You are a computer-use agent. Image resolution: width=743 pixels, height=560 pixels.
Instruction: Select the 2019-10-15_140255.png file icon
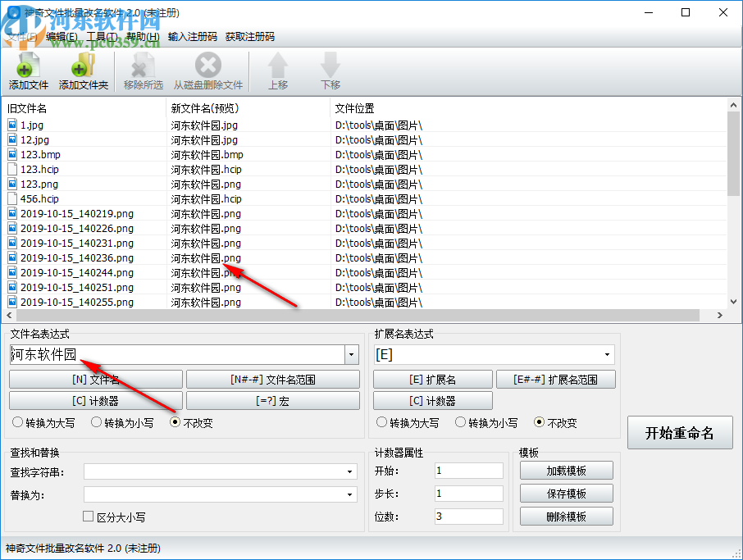13,302
